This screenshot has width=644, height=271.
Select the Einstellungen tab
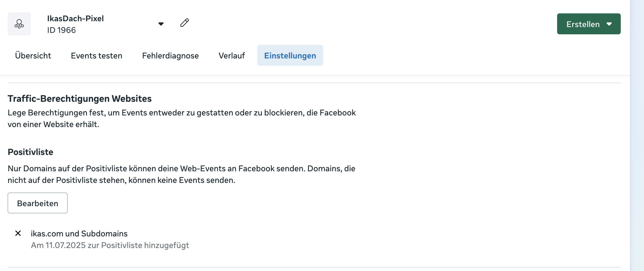coord(290,55)
